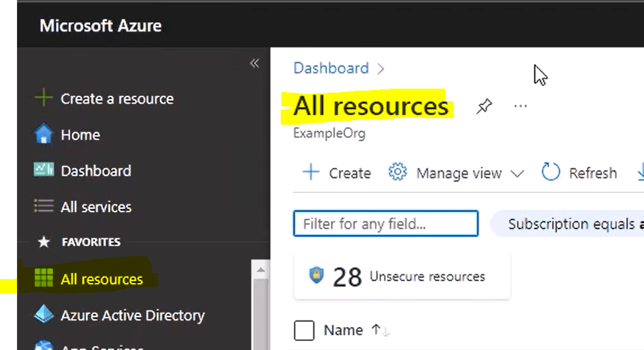Open the more options ellipsis menu

[520, 106]
